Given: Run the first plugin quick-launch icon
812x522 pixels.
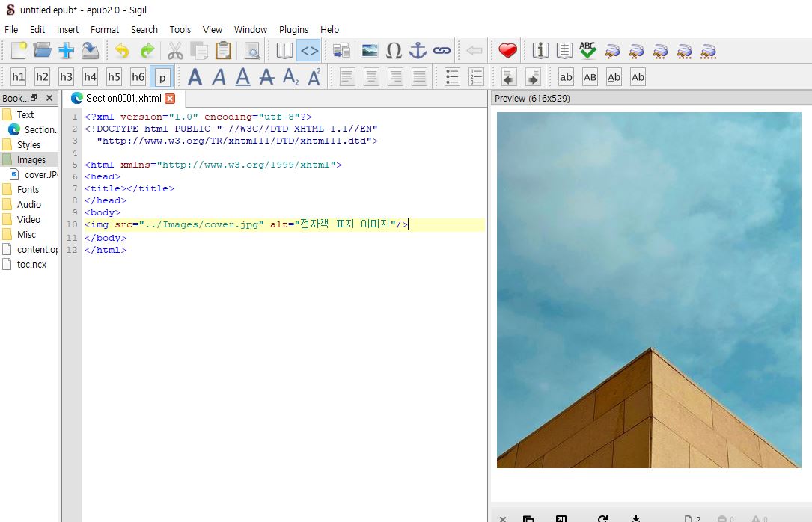Looking at the screenshot, I should (x=612, y=51).
